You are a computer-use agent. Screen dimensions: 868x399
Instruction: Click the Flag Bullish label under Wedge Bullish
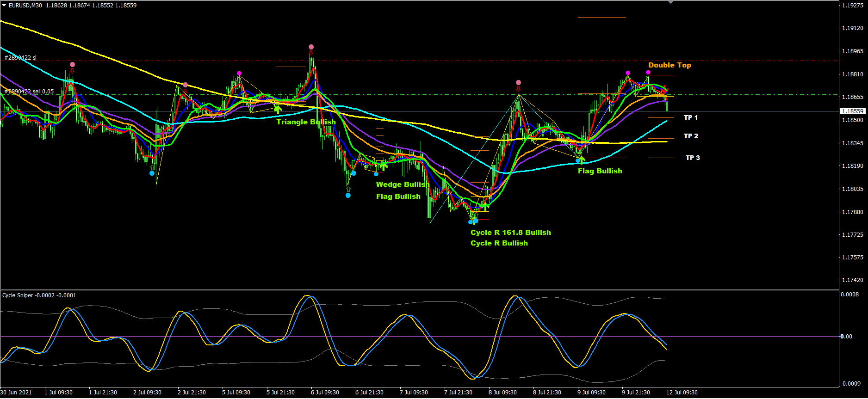[398, 196]
